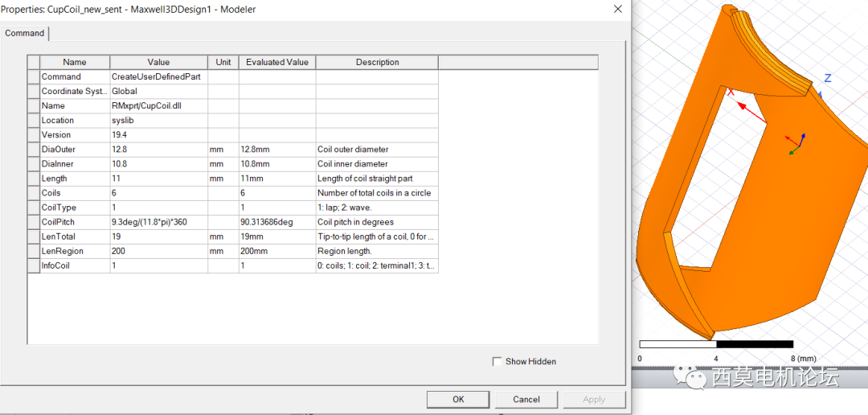Close the Properties dialog

618,9
